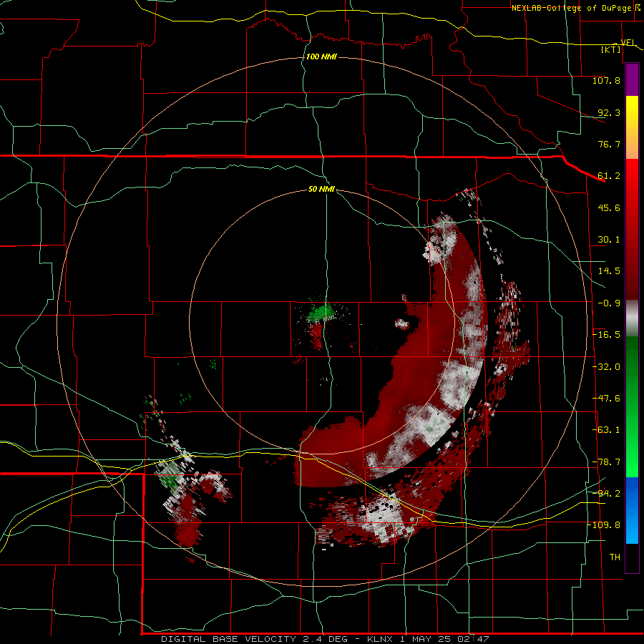Click the VEL legend heading
This screenshot has height=644, width=644.
(628, 42)
